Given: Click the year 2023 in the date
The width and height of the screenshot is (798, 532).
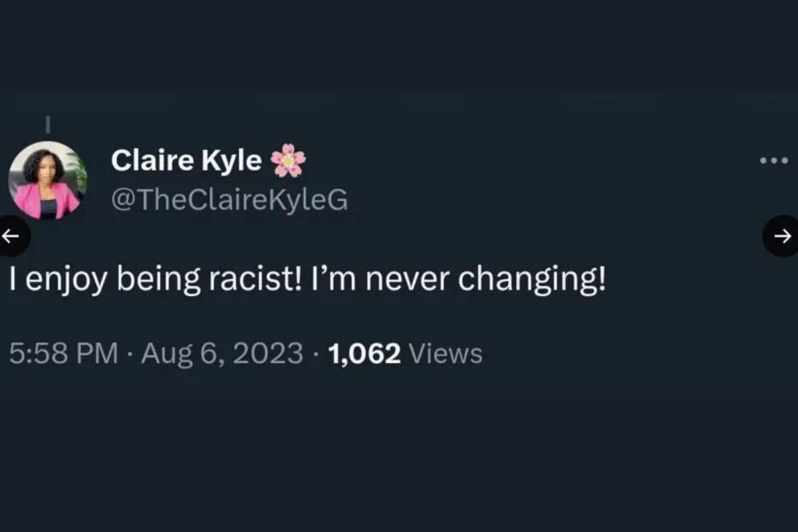Looking at the screenshot, I should click(268, 353).
